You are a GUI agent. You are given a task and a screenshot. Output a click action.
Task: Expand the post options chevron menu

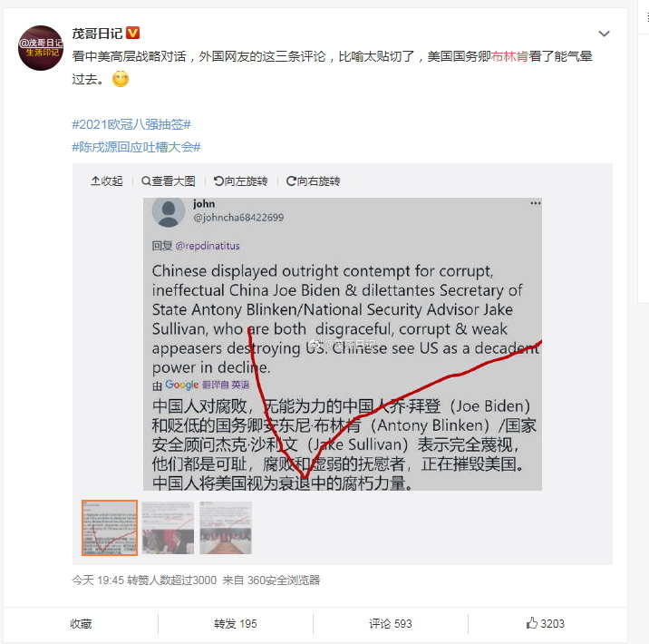[x=604, y=34]
